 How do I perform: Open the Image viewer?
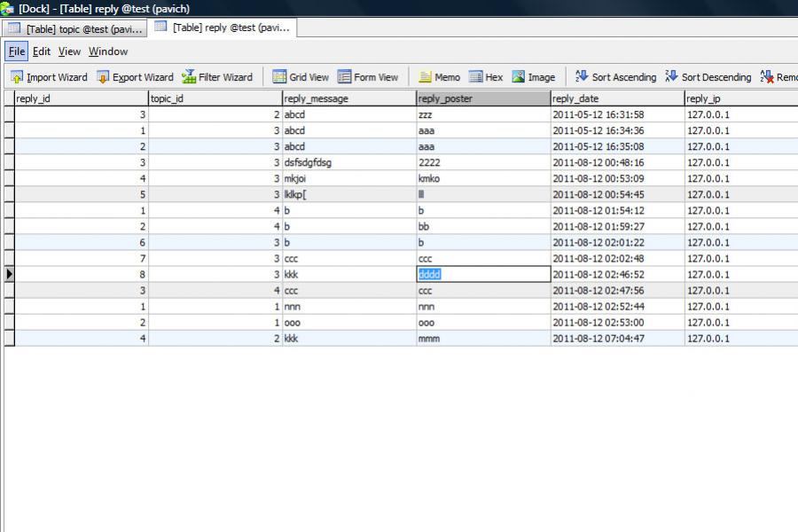[534, 77]
